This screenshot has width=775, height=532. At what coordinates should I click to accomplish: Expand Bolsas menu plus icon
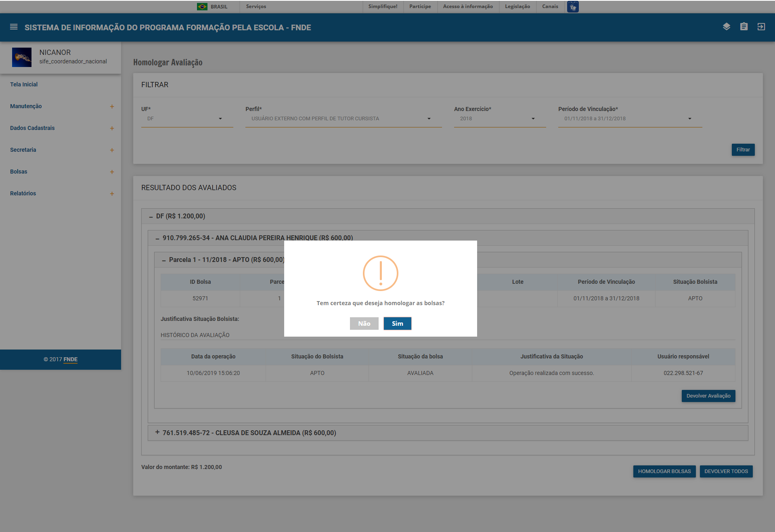coord(112,172)
